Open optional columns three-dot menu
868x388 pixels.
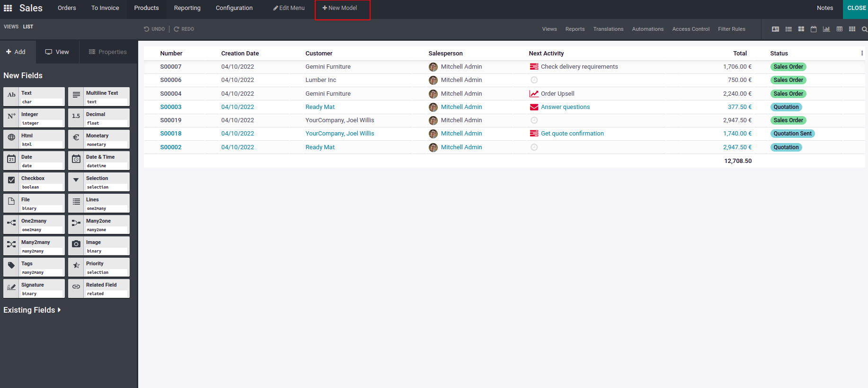point(862,53)
